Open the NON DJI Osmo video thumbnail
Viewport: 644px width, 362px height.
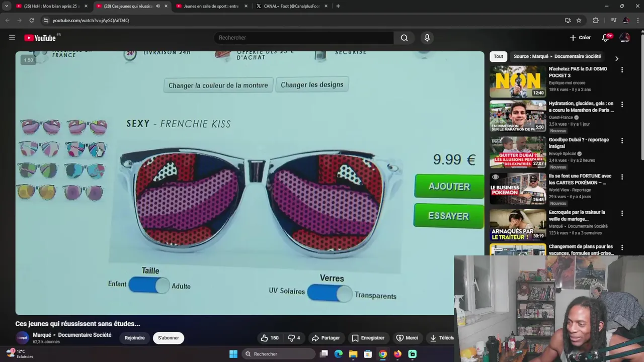click(518, 81)
